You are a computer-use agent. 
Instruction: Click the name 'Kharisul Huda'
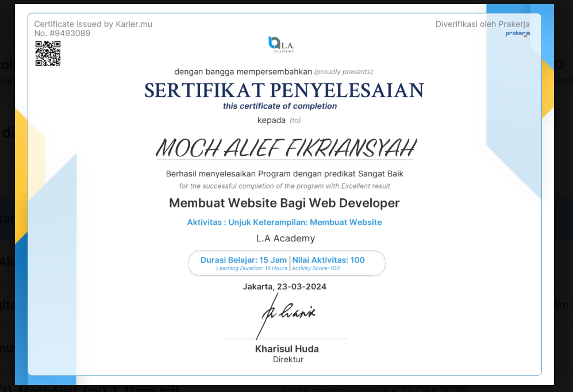point(287,349)
